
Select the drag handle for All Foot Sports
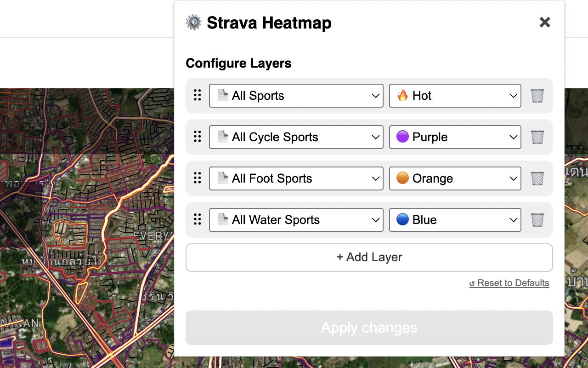tap(198, 178)
